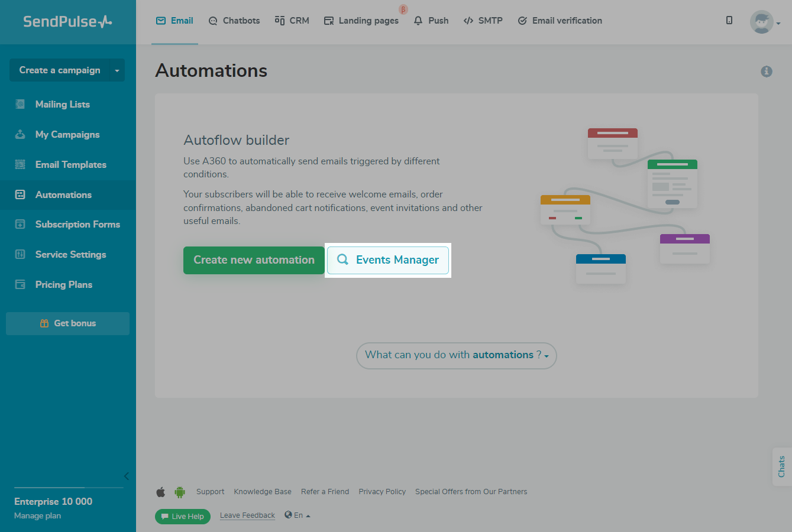Go to Service Settings
This screenshot has width=792, height=532.
71,255
